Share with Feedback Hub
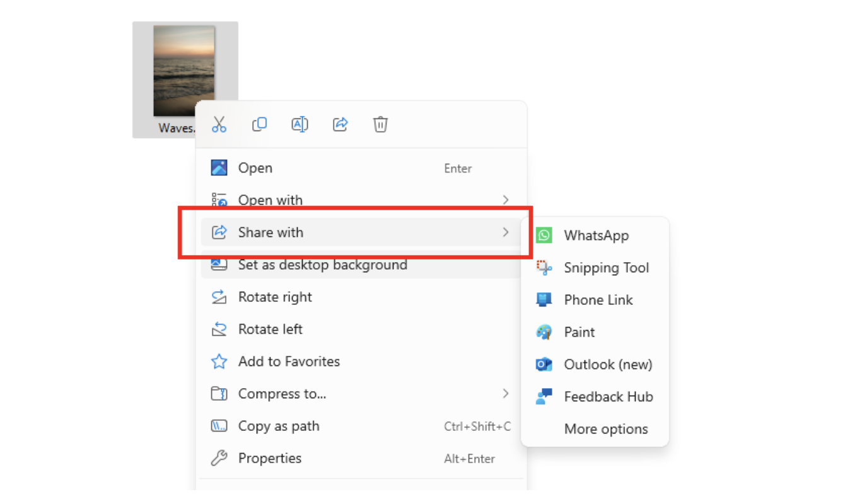Screen dimensions: 855x504 pos(595,396)
